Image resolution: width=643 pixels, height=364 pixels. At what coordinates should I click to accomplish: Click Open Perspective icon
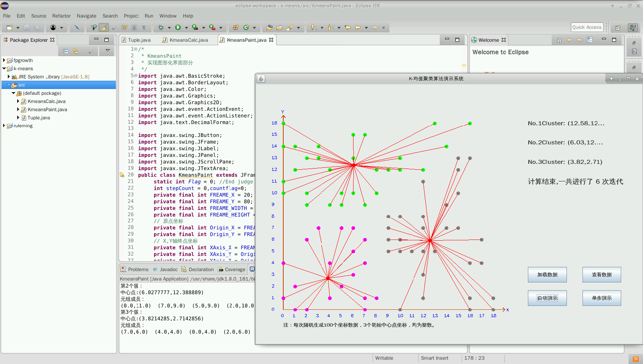618,28
